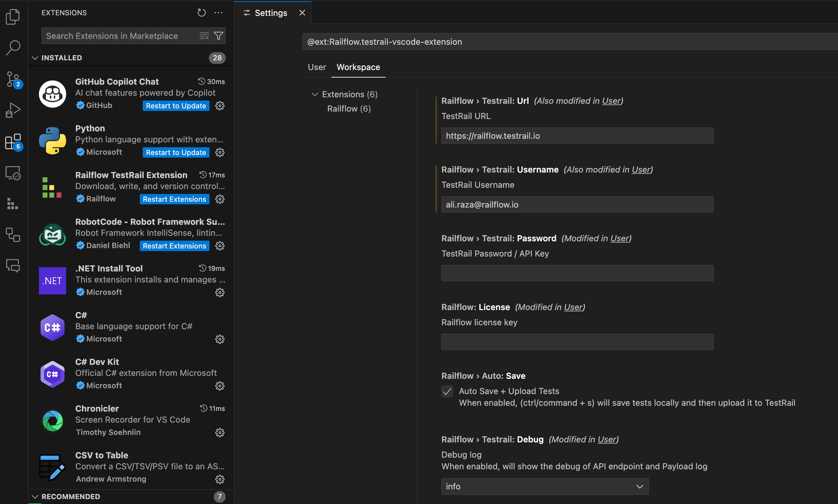
Task: Select the Railflow TestRail Extension logo
Action: 52,187
